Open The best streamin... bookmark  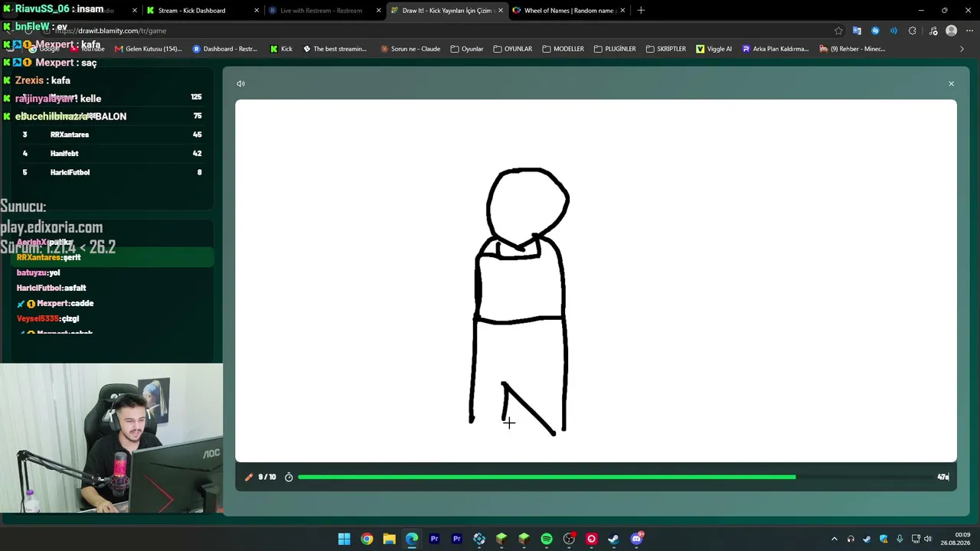pyautogui.click(x=335, y=49)
